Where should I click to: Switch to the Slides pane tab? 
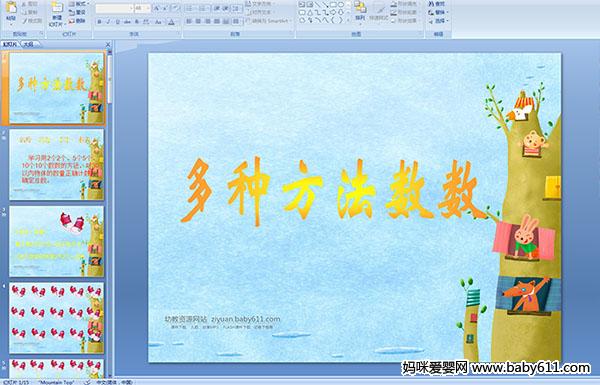(x=11, y=44)
